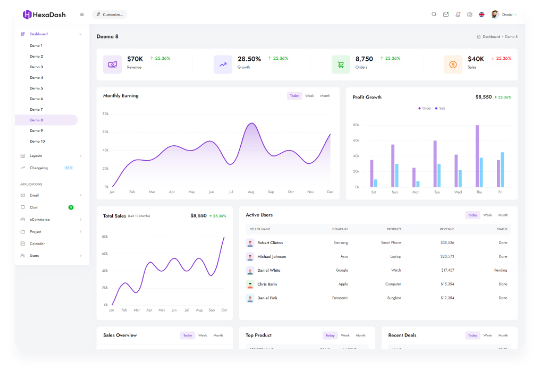
Task: Select Demo 4 in sidebar
Action: pos(36,77)
